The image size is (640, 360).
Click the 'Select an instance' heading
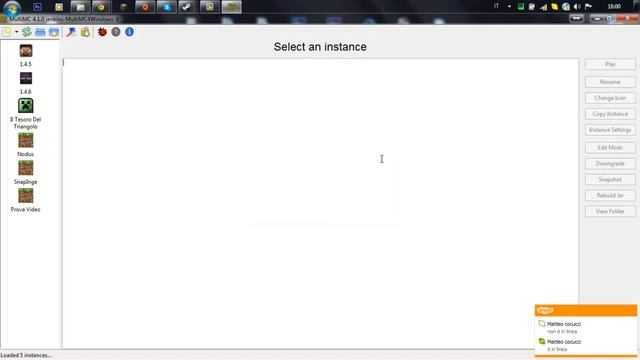(320, 47)
